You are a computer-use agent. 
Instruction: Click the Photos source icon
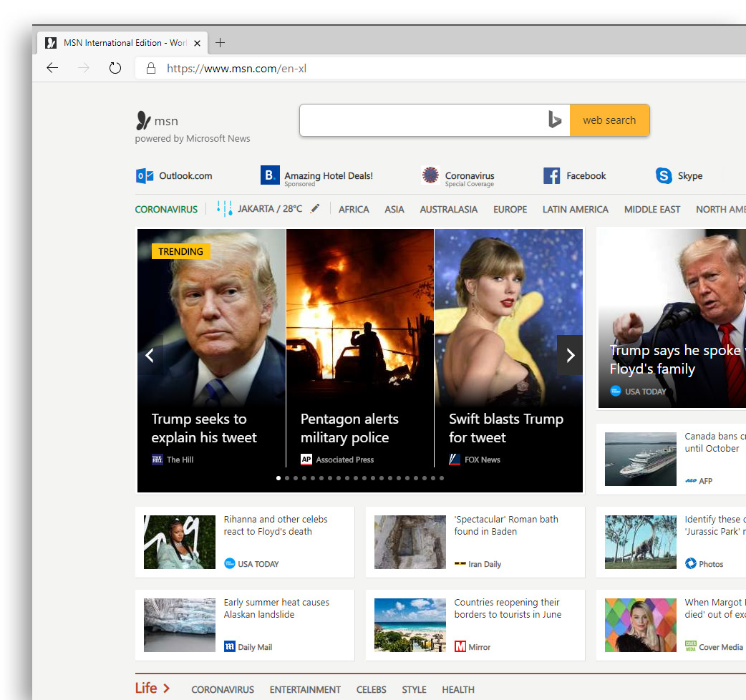click(691, 563)
